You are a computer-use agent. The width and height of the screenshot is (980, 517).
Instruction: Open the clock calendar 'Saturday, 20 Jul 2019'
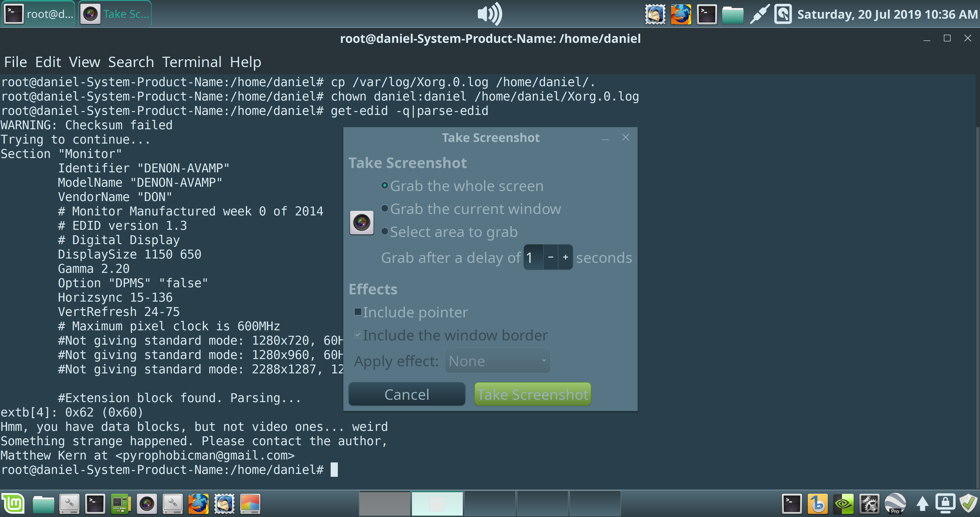[x=887, y=14]
